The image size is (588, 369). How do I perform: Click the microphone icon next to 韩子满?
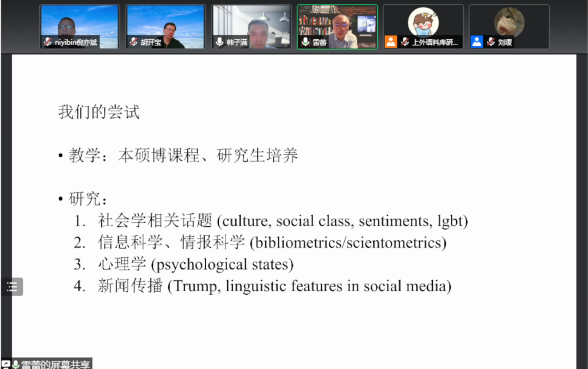click(218, 41)
